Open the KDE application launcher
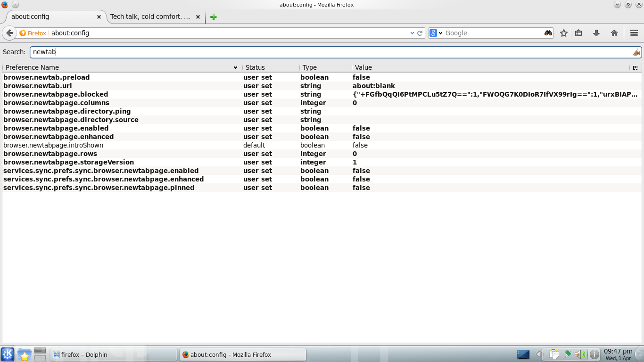 click(x=8, y=354)
